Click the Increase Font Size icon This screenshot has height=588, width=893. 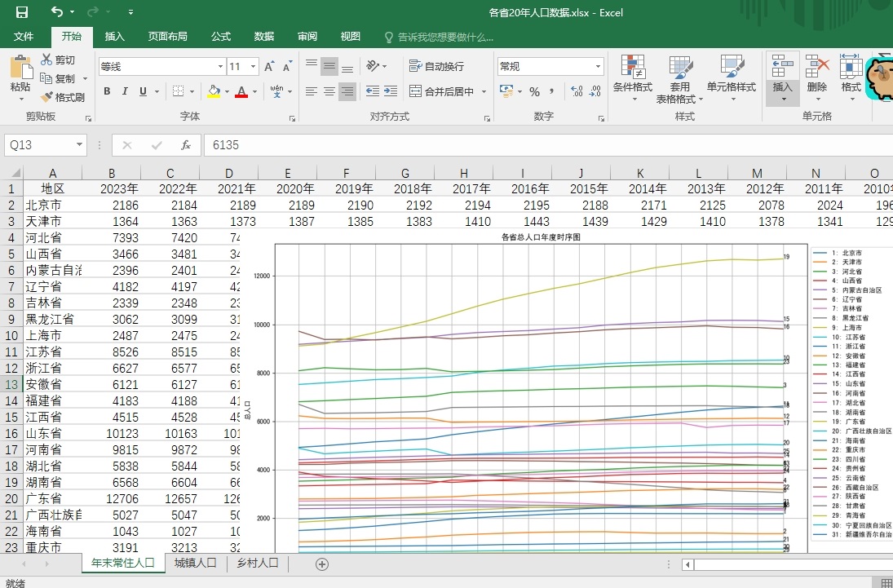(269, 67)
